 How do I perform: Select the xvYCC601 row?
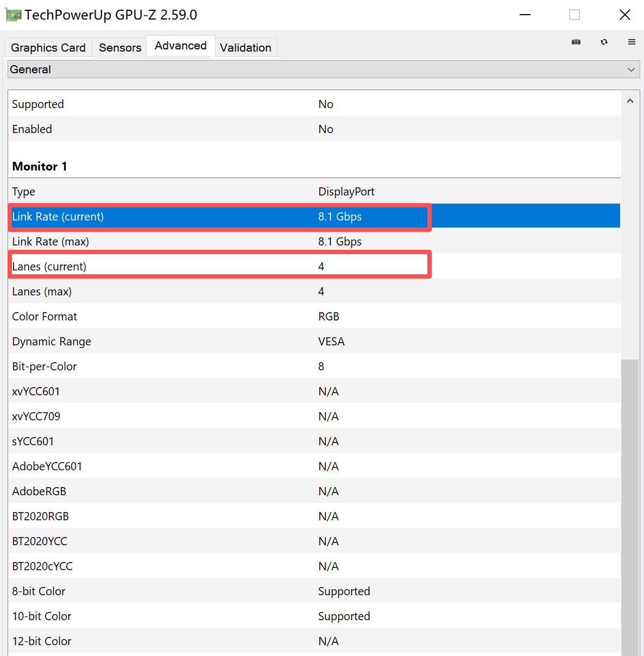click(x=314, y=391)
